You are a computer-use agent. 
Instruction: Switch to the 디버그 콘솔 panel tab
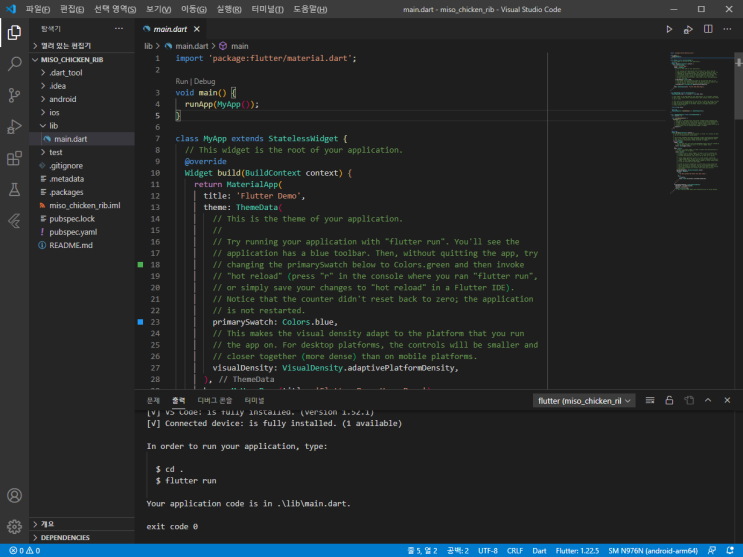215,401
